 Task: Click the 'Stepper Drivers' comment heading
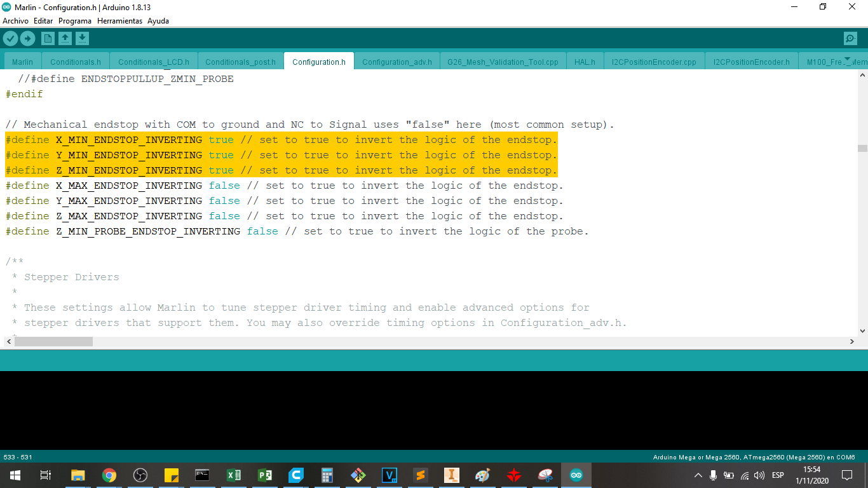click(72, 277)
